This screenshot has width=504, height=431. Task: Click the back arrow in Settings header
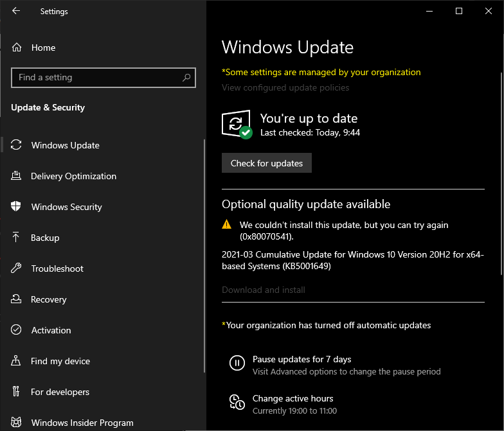tap(16, 11)
